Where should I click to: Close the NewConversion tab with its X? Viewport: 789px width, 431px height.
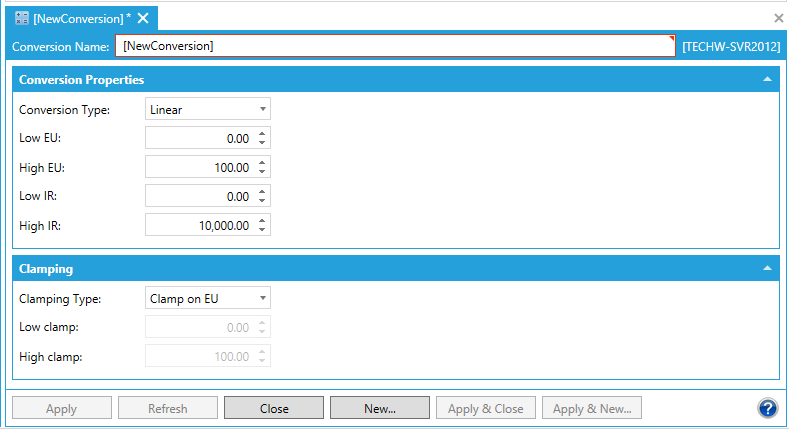(x=143, y=19)
